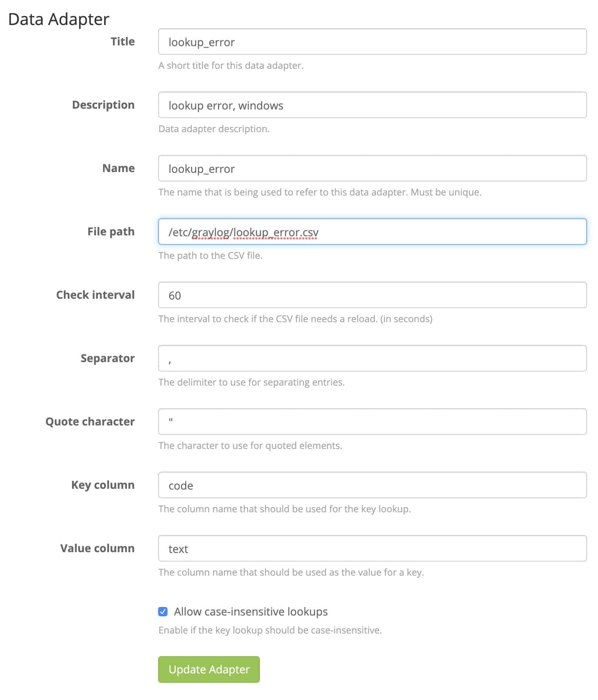Click the Title input field
The image size is (598, 700).
click(x=372, y=42)
